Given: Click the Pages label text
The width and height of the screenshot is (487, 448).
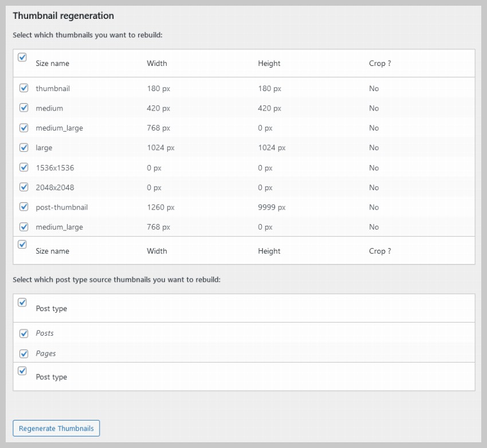Looking at the screenshot, I should 46,353.
